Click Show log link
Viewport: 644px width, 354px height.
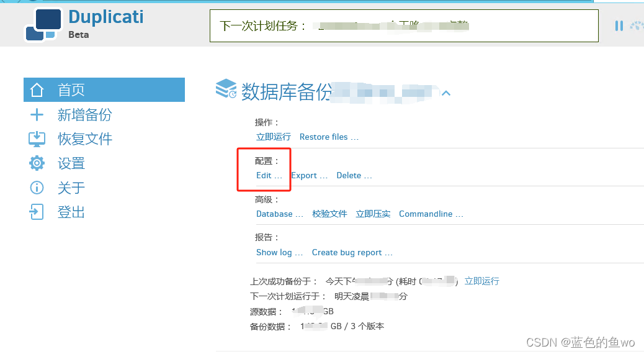click(279, 252)
